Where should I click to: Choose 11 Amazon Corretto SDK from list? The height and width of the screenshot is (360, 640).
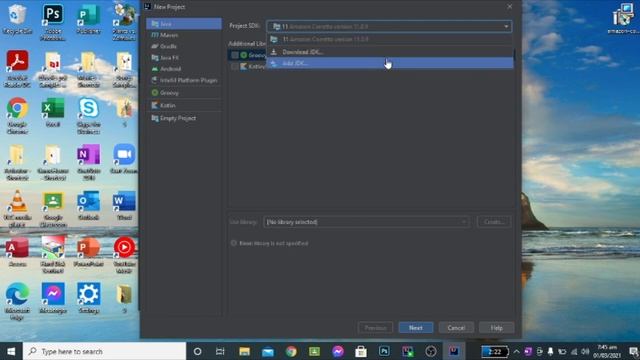(390, 39)
